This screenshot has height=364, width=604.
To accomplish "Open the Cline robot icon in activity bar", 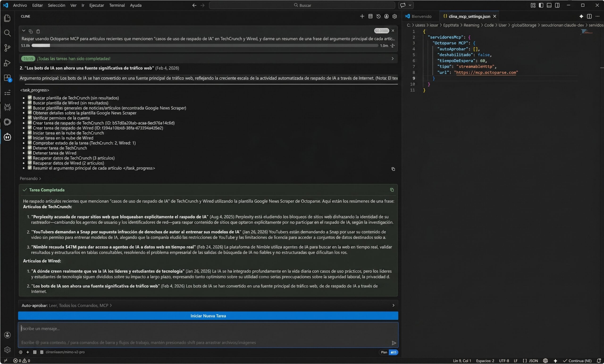I will [7, 137].
